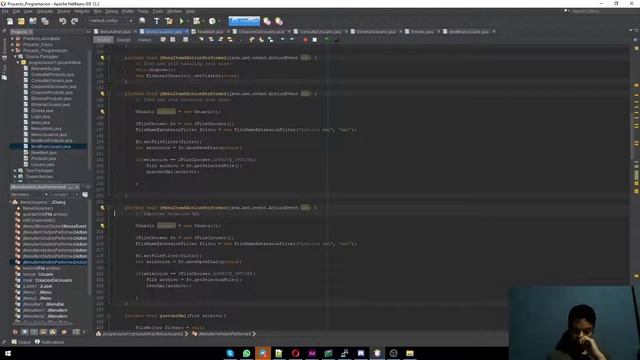Click the globe browser icon in toolbar
This screenshot has height=360, width=640.
tap(142, 21)
